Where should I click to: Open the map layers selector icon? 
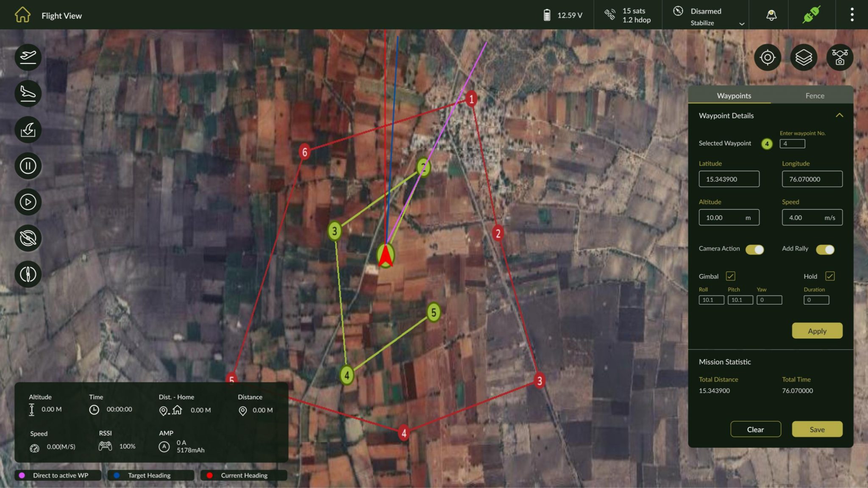coord(804,57)
